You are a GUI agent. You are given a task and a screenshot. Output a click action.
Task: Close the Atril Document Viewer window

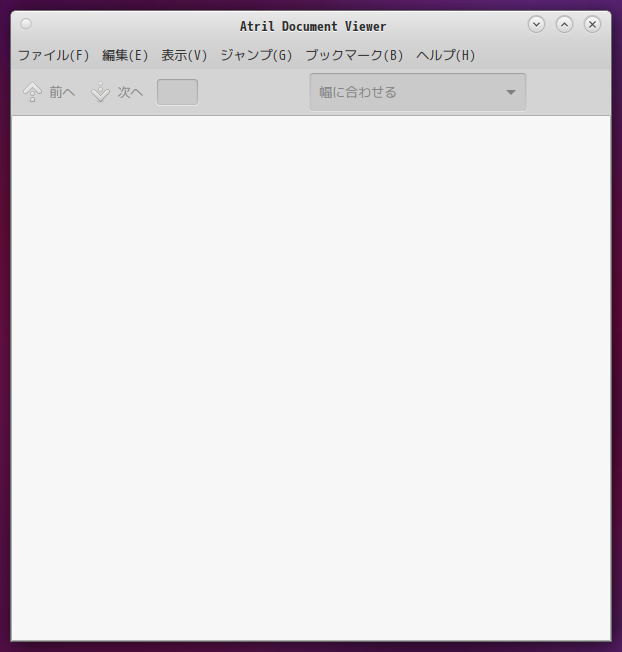click(x=592, y=25)
